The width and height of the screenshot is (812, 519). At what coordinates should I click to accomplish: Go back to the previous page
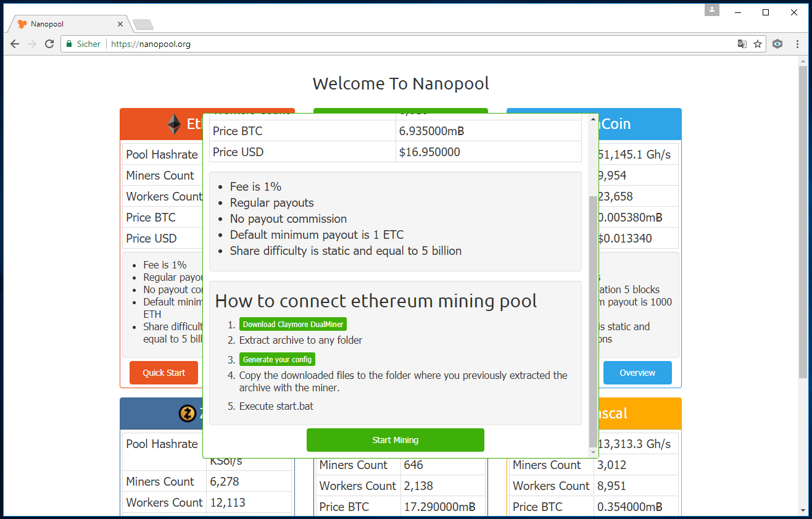[x=15, y=44]
